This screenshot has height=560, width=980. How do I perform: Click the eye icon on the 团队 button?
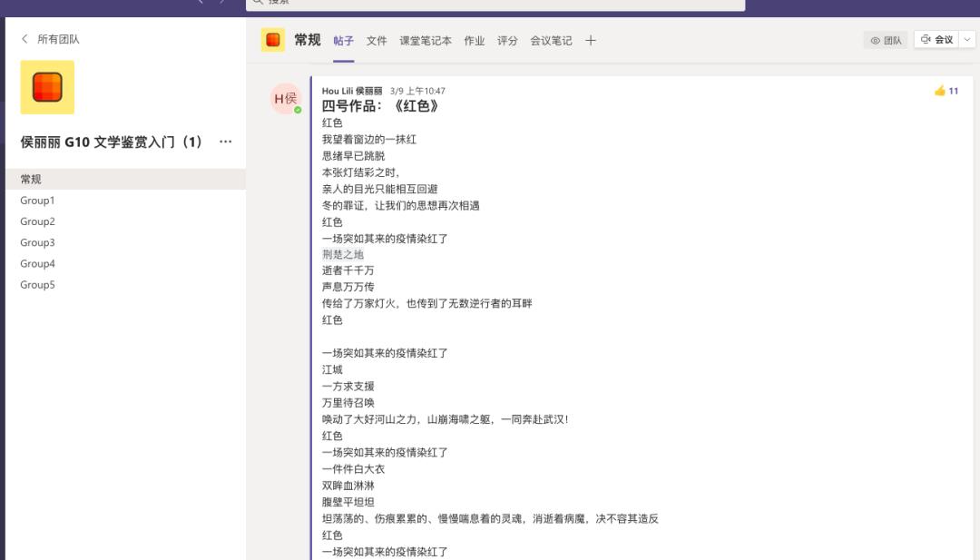(x=874, y=40)
